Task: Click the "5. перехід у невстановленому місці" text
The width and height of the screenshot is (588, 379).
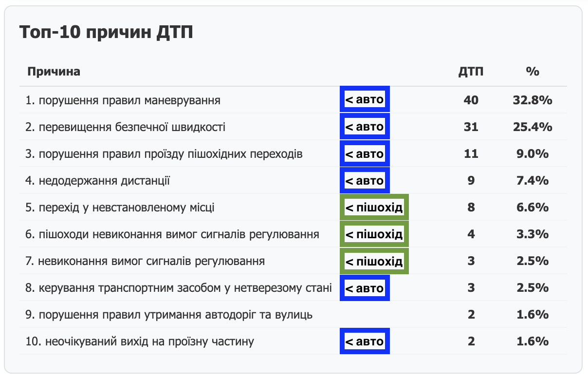Action: [120, 208]
